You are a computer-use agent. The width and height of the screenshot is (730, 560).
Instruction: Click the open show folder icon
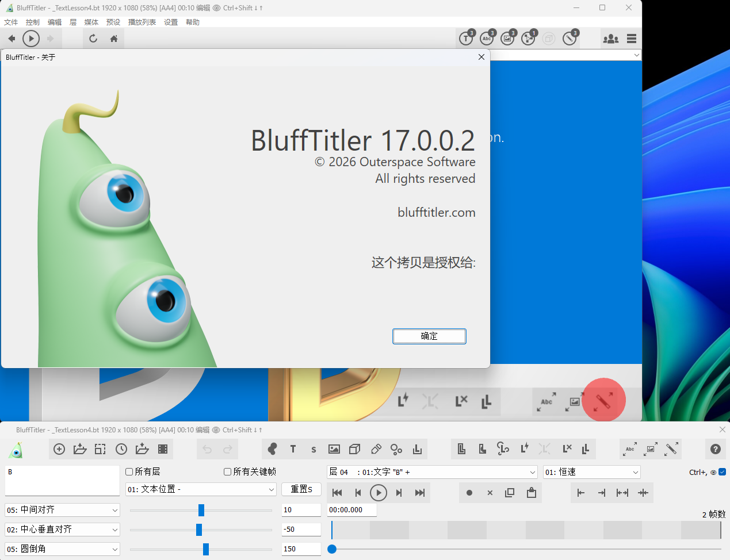point(80,449)
